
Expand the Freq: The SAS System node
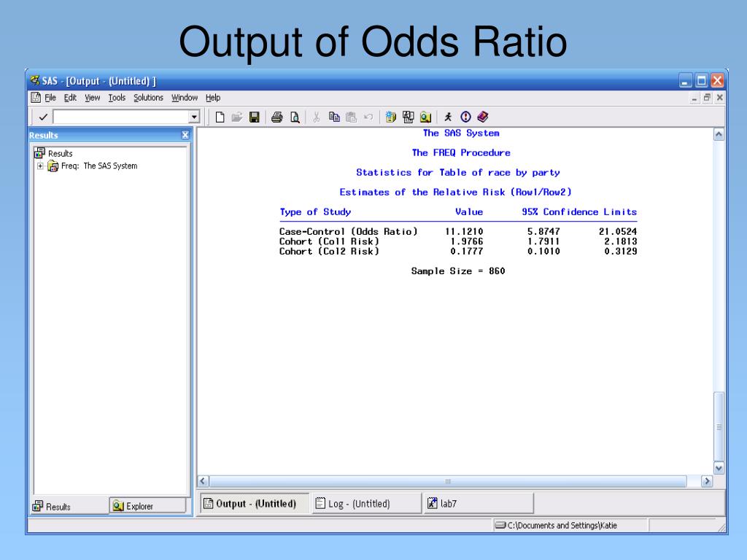click(41, 166)
